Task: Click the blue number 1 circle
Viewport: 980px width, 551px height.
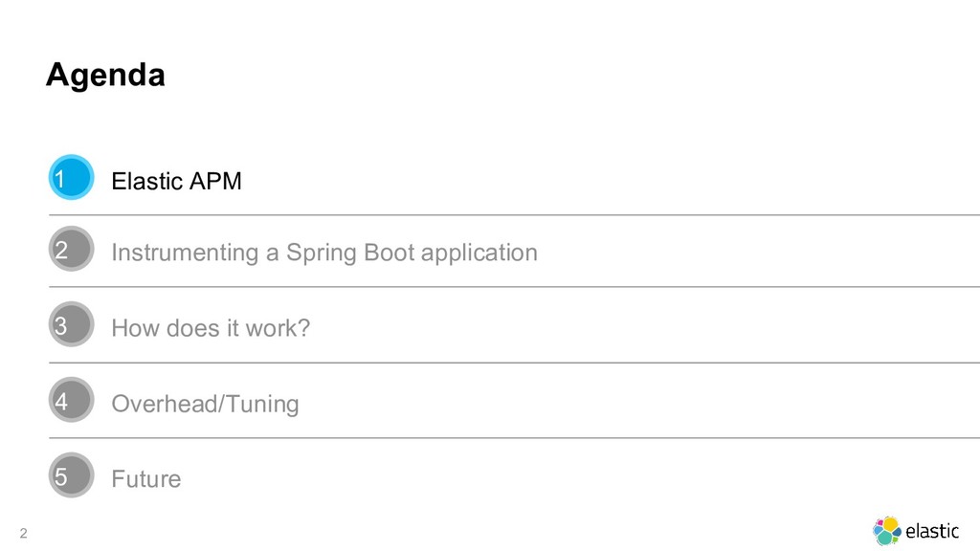Action: pos(71,177)
